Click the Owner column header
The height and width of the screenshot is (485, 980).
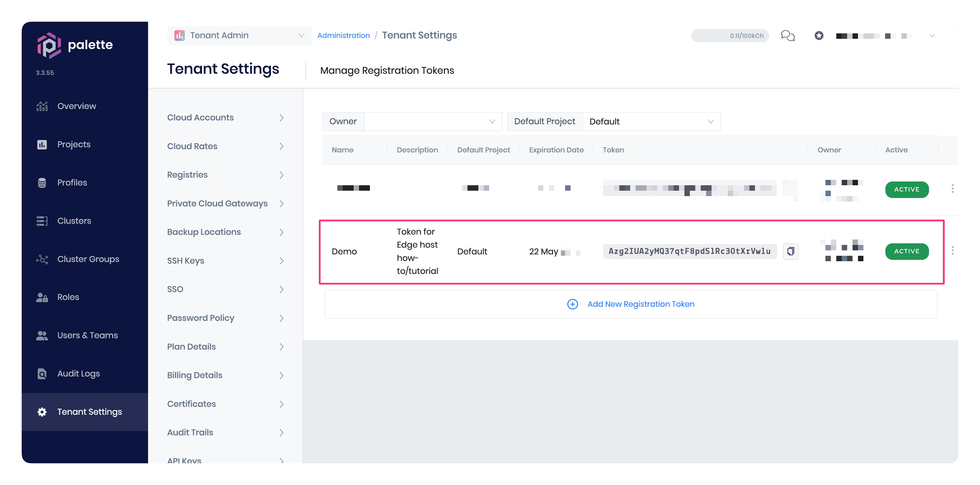(x=829, y=150)
